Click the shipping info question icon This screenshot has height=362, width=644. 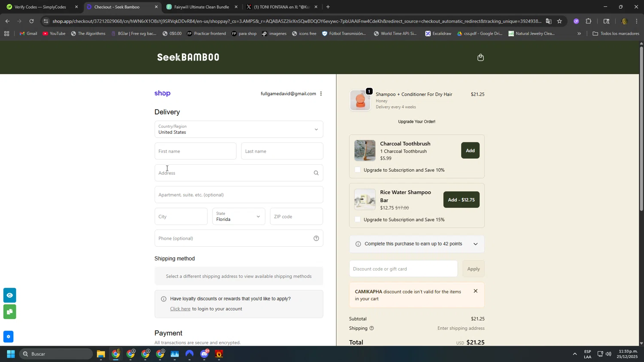372,329
